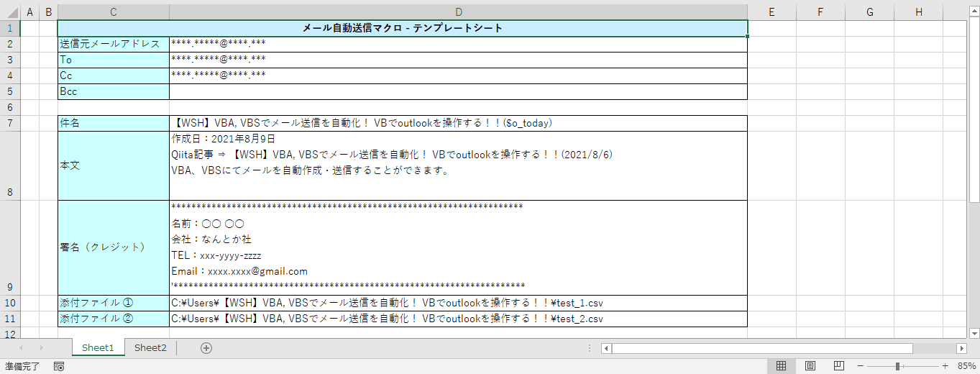Viewport: 980px width, 374px height.
Task: Select column H header
Action: click(919, 12)
